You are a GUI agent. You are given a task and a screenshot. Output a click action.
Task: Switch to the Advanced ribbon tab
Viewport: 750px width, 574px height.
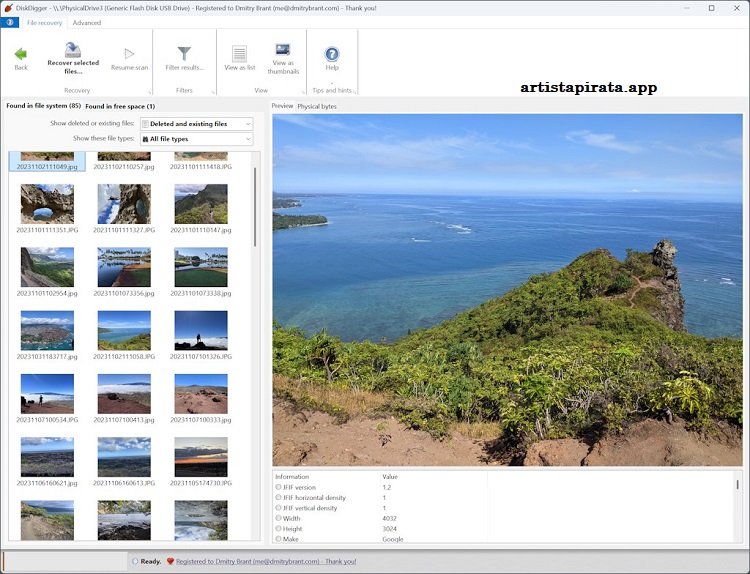click(87, 22)
